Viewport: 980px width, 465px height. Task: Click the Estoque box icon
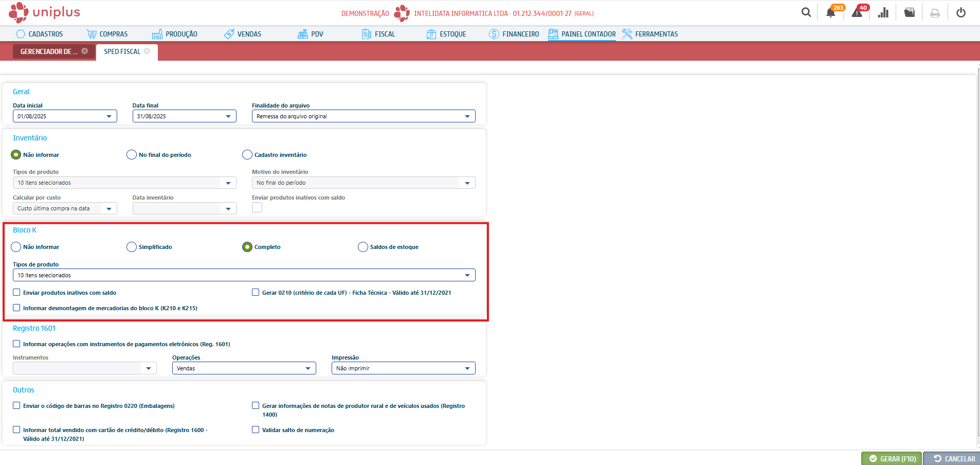(431, 34)
